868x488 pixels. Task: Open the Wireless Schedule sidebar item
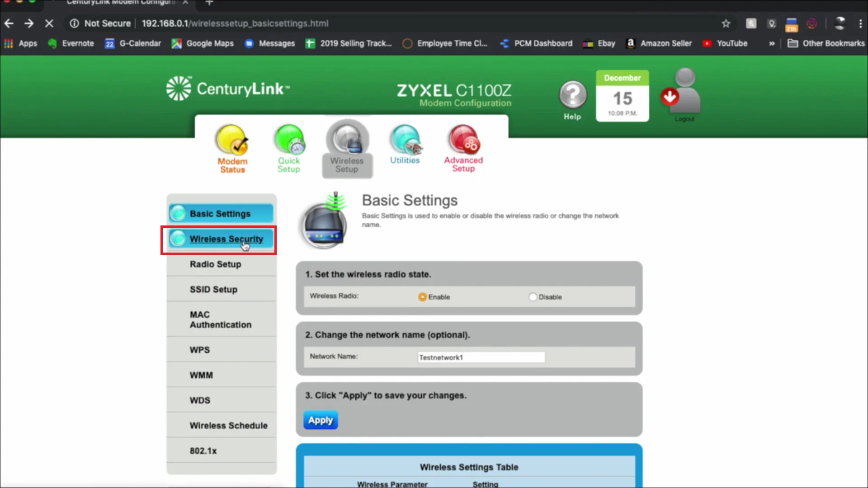click(228, 426)
